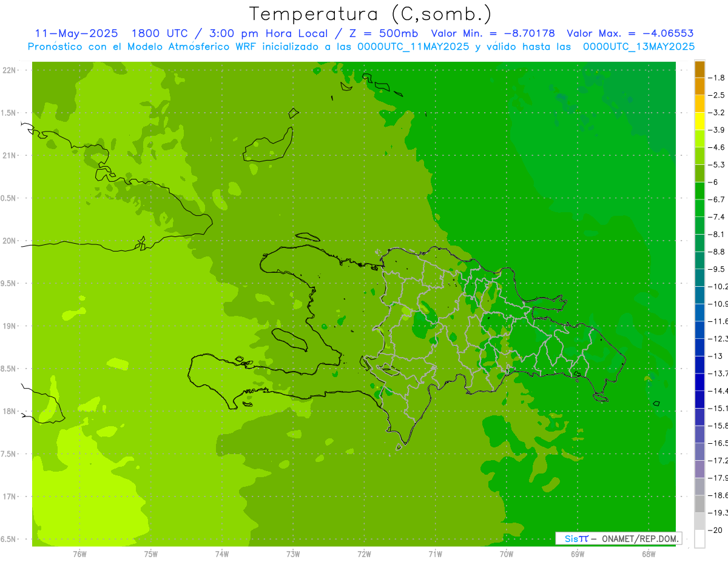Click the 'Valor Min. = -8.70178' text
Image resolution: width=728 pixels, height=562 pixels.
(493, 33)
